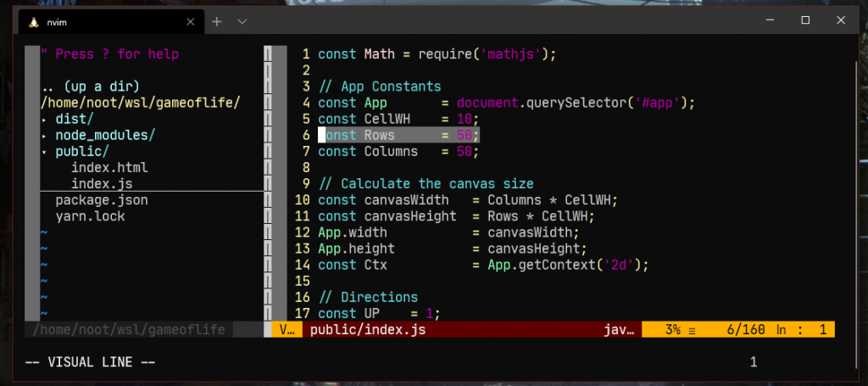Click the Linux penguin tab icon

pos(34,22)
